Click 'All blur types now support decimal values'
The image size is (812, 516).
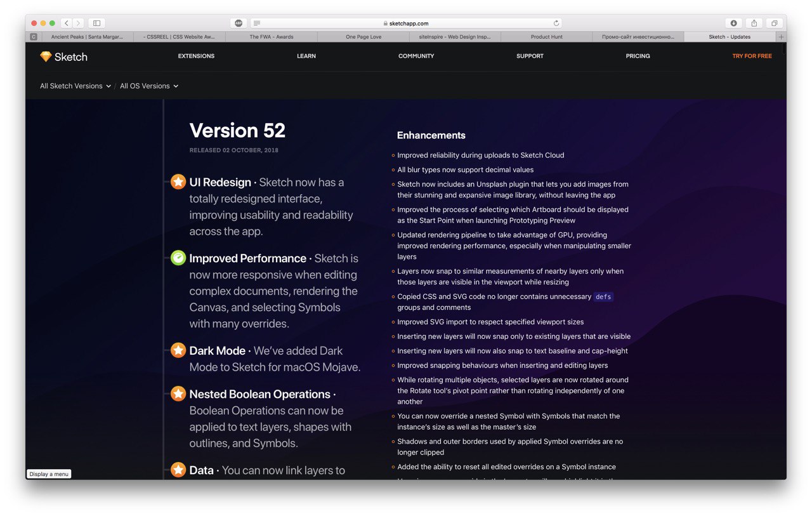pyautogui.click(x=465, y=169)
